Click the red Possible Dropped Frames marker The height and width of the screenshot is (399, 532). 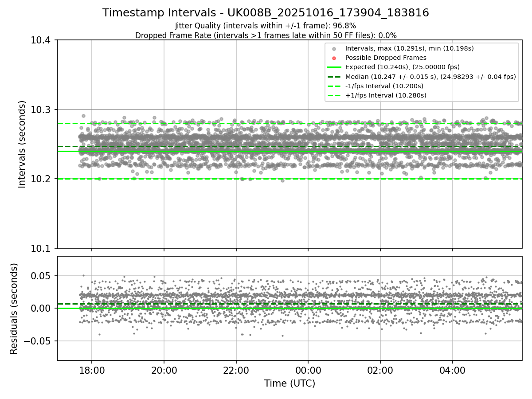(334, 58)
